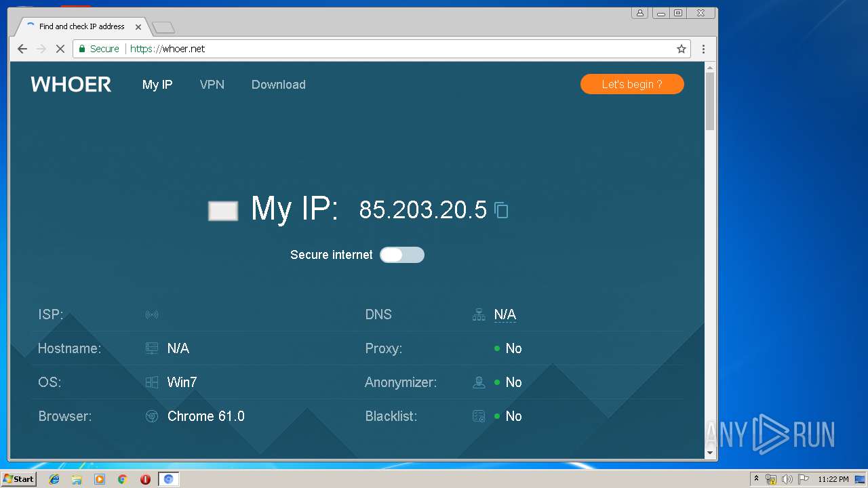The image size is (868, 488).
Task: Bookmark this page with the star icon
Action: pos(682,49)
